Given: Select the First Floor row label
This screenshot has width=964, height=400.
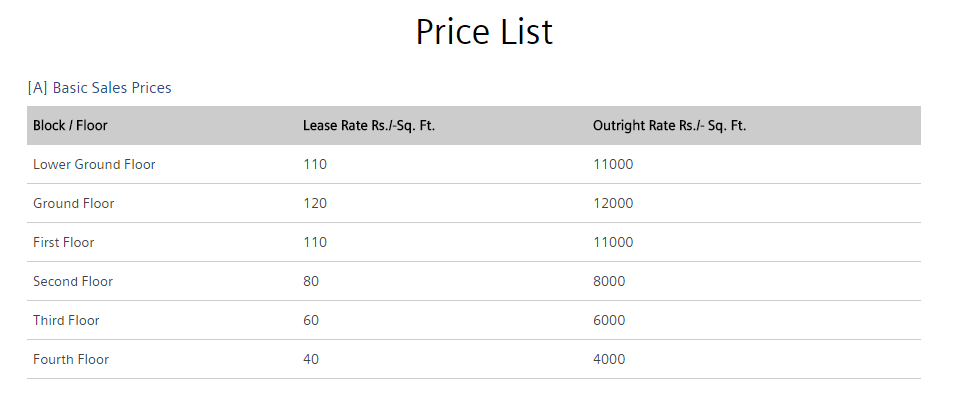Looking at the screenshot, I should click(x=64, y=242).
